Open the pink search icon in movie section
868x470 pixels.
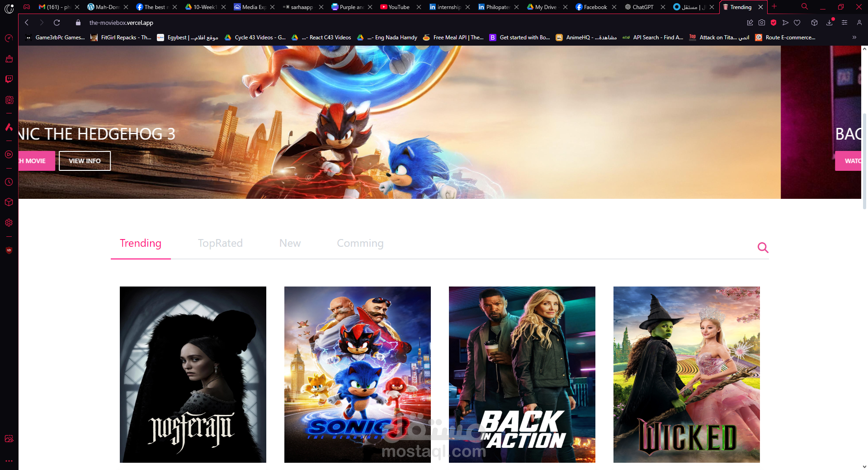coord(763,247)
